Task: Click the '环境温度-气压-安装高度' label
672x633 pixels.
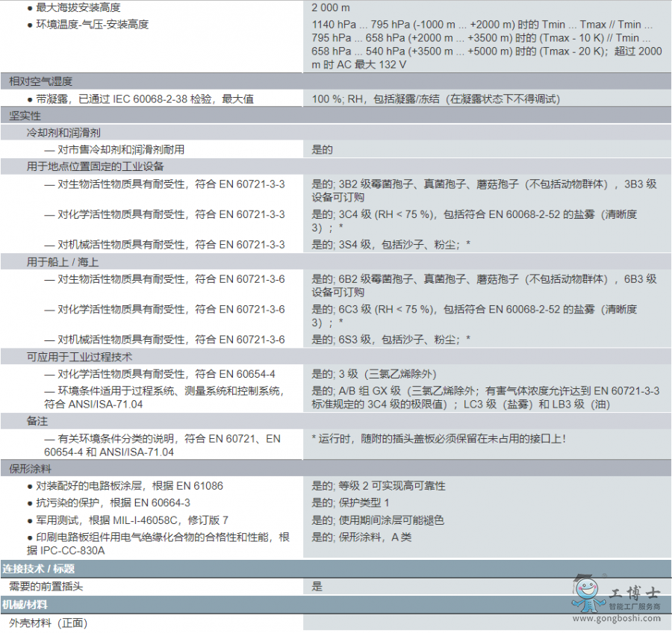Action: (x=92, y=25)
